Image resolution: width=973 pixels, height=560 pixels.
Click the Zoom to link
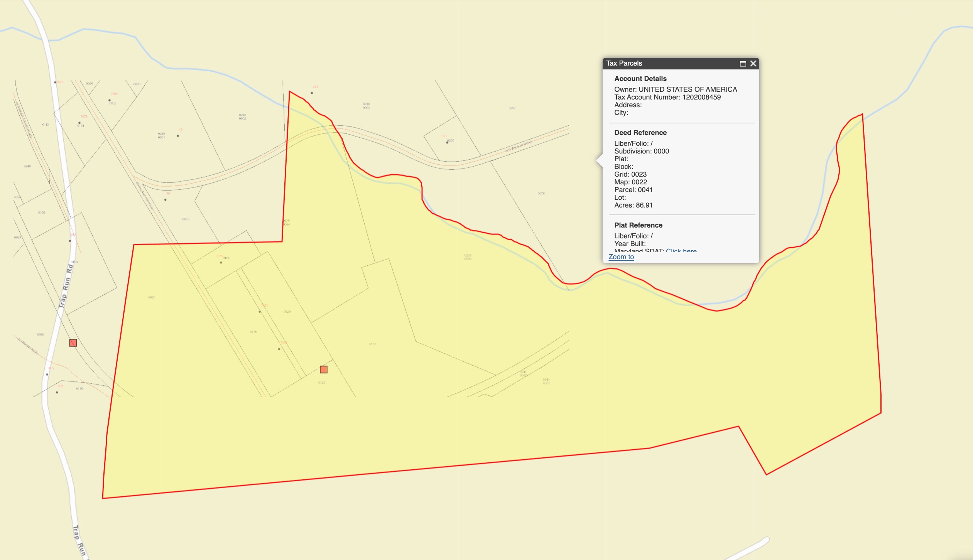[621, 257]
